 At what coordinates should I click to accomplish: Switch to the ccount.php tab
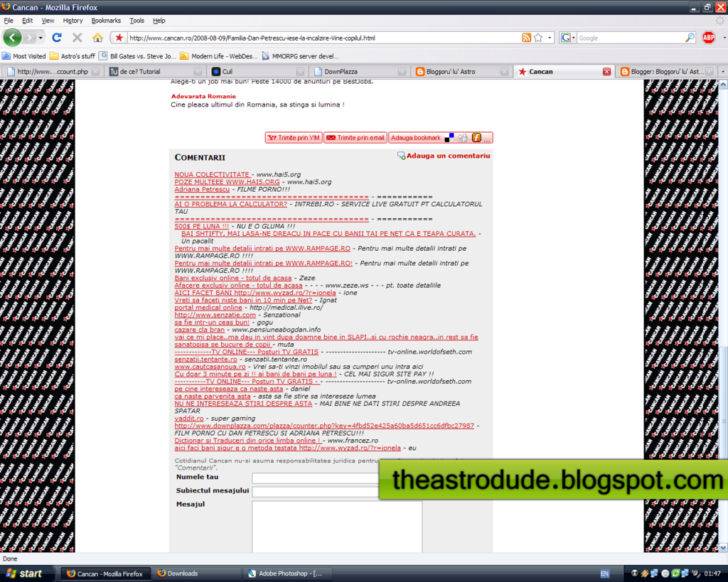point(53,72)
